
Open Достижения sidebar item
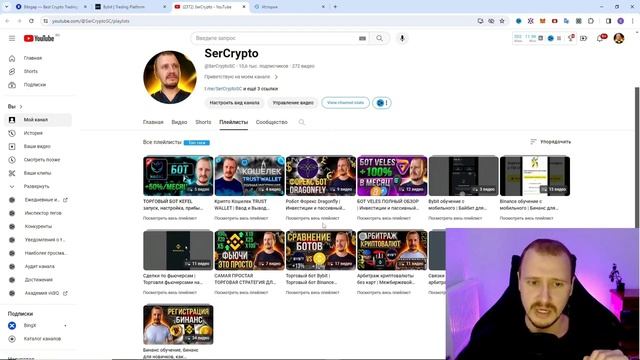tap(39, 280)
